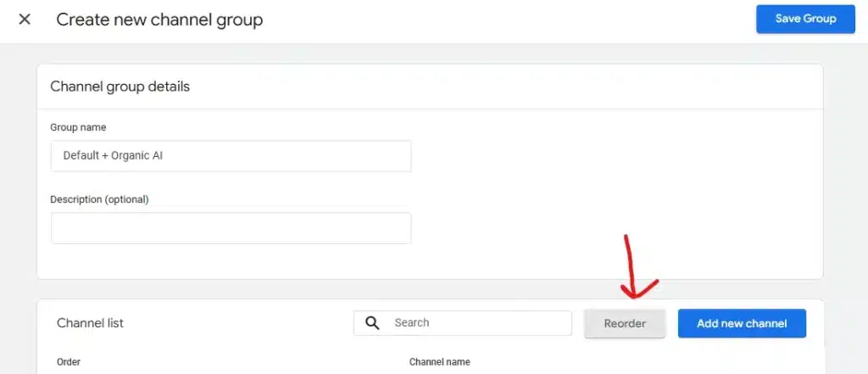Click Add new channel
Viewport: 868px width, 374px height.
coord(742,323)
